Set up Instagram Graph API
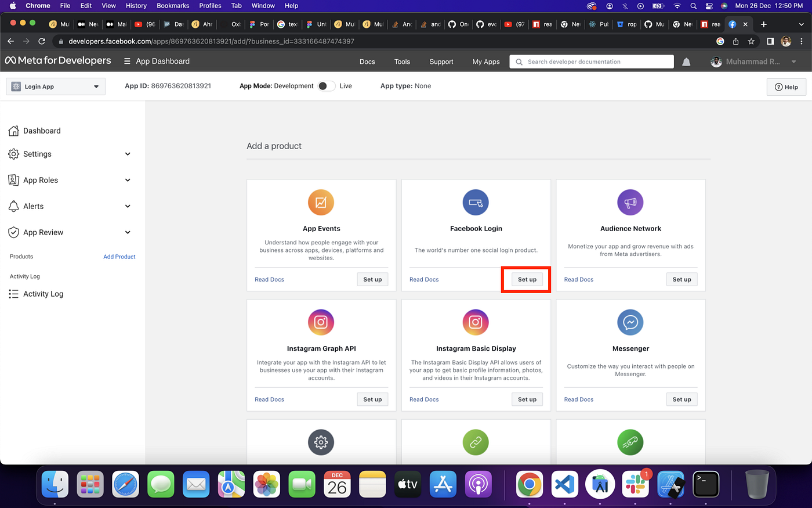Viewport: 812px width, 508px height. pyautogui.click(x=372, y=399)
